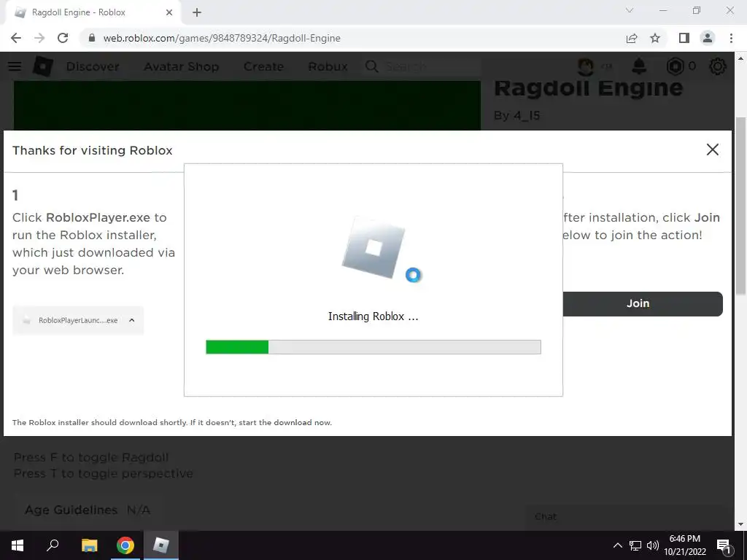Click the Roblox search magnifier icon
Screen dimensions: 747x560
(x=372, y=66)
